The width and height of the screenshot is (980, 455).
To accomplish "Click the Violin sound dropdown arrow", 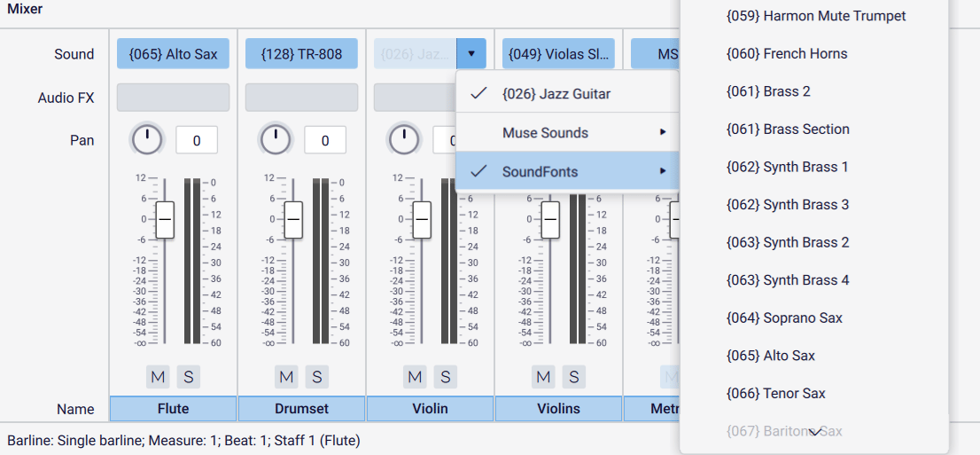I will point(472,54).
